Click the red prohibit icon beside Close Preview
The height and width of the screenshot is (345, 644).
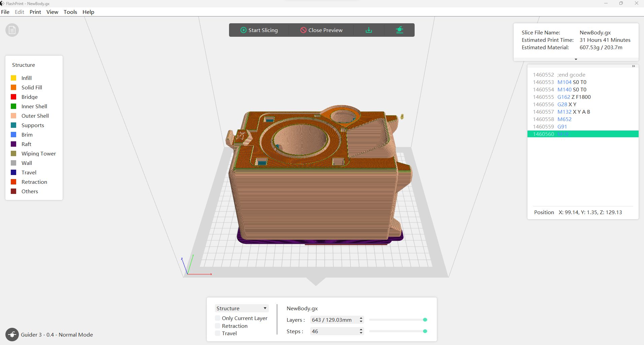pos(303,30)
